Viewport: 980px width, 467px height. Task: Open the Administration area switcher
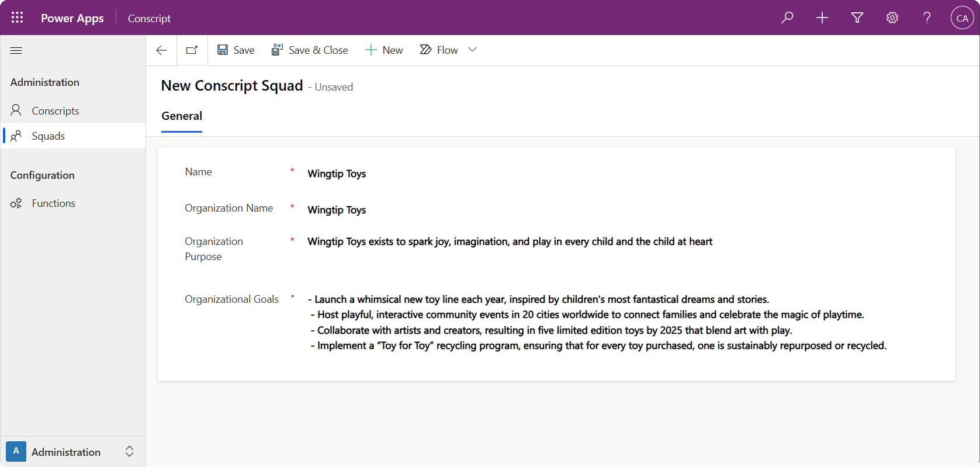72,452
